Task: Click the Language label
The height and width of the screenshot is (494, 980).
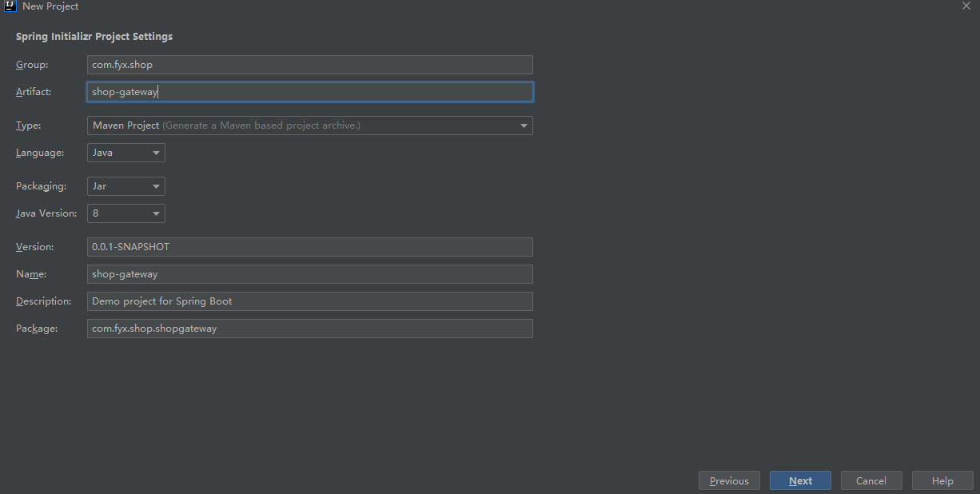Action: (x=40, y=153)
